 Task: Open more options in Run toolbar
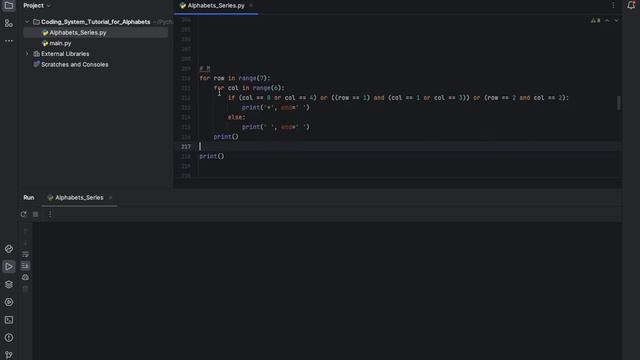[x=50, y=214]
